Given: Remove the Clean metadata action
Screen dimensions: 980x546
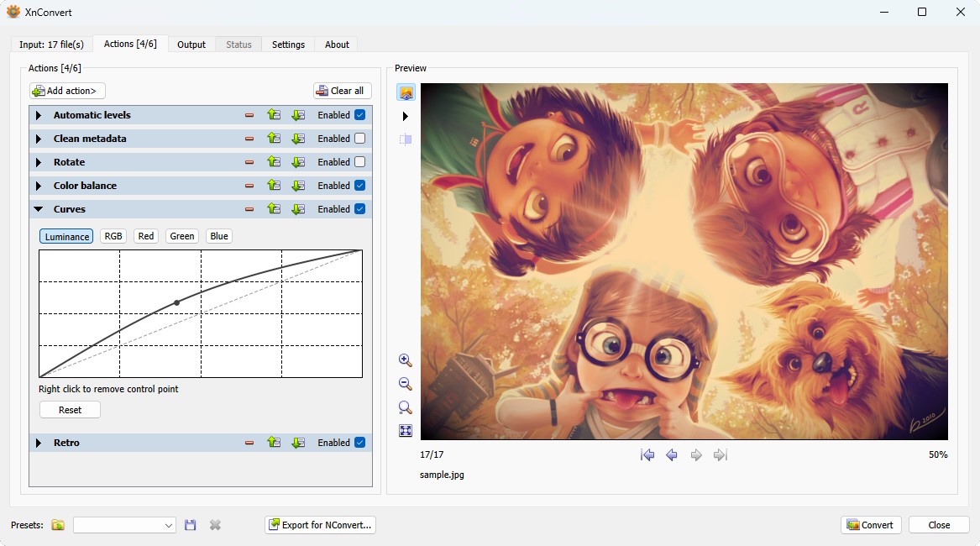Looking at the screenshot, I should pyautogui.click(x=249, y=139).
